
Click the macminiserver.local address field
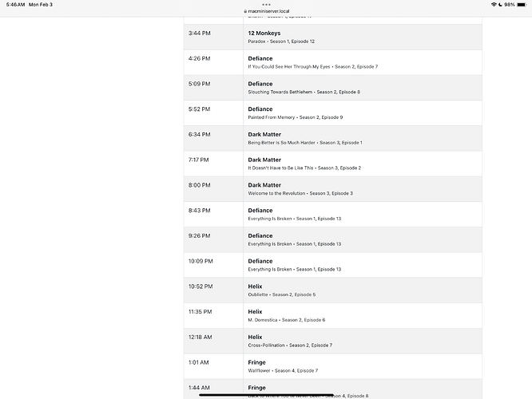[x=267, y=12]
